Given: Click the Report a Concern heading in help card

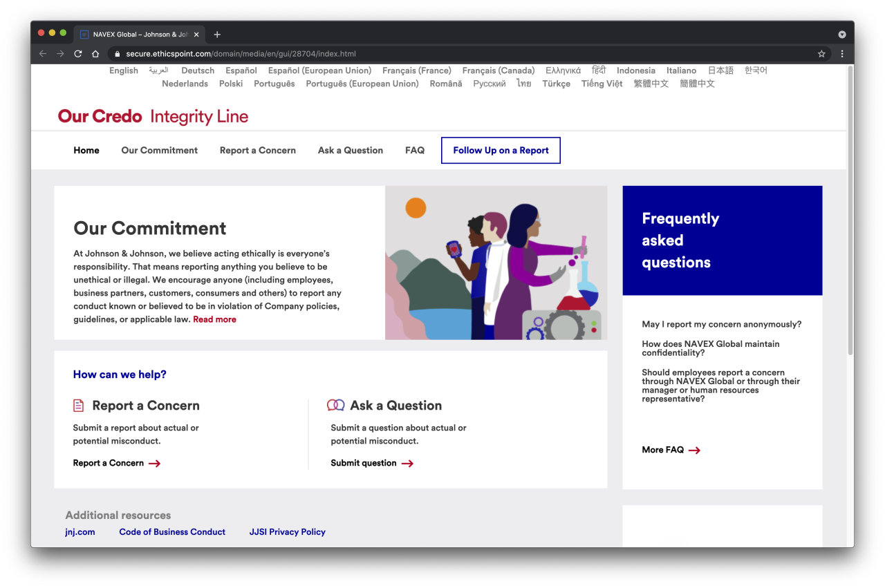Looking at the screenshot, I should (146, 406).
